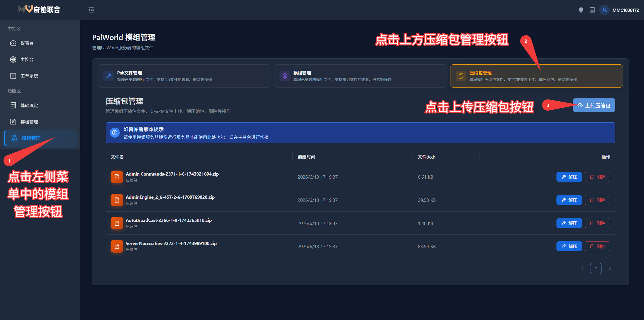Click the settings sheet icon beside 基础设定
This screenshot has width=644, height=320.
[x=13, y=105]
